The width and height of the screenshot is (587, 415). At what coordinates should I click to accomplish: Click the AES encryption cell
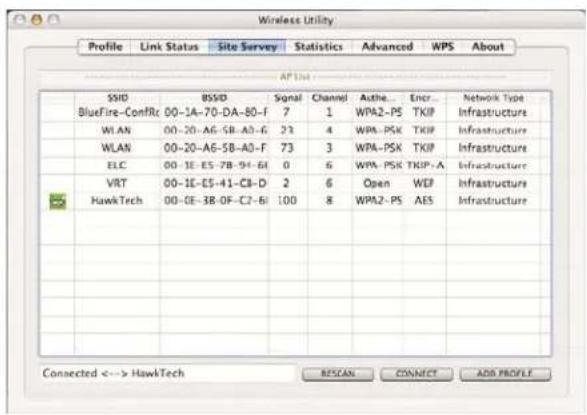[x=423, y=201]
